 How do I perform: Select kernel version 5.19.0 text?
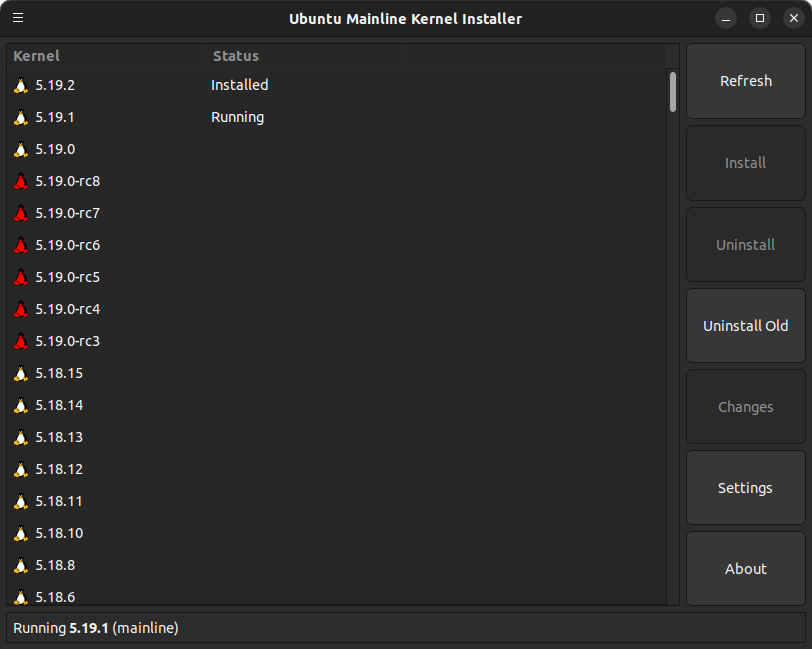coord(55,149)
